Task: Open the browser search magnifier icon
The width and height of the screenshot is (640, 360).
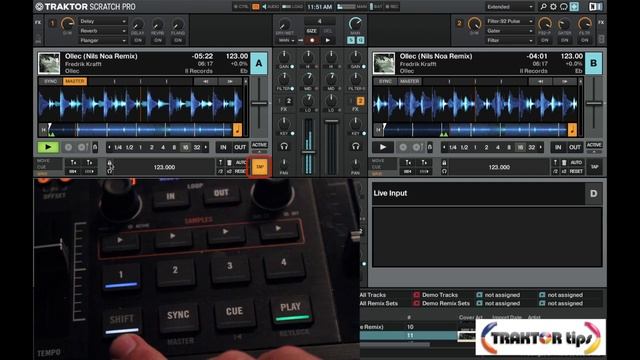Action: pyautogui.click(x=543, y=7)
